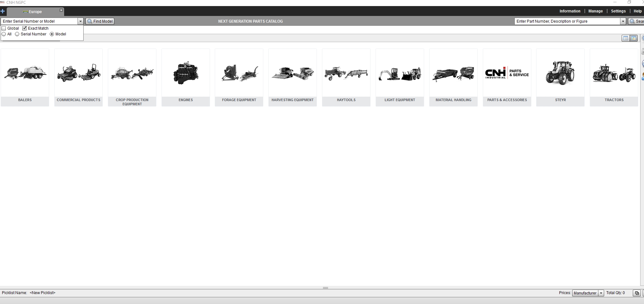Open the Commercial Products category
Viewport: 644px width, 304px height.
coord(79,78)
